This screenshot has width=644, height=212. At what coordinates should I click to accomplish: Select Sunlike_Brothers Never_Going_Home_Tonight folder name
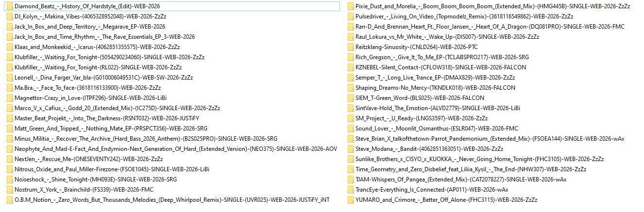click(480, 159)
